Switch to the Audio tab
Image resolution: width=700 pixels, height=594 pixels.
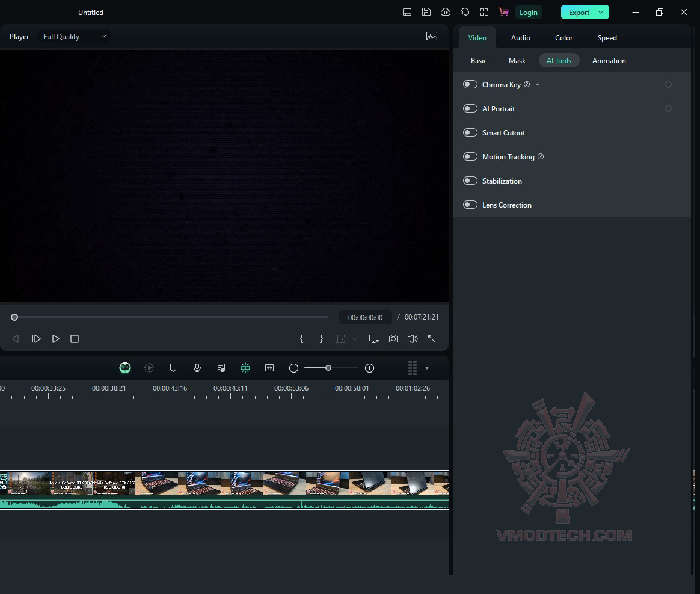point(521,38)
